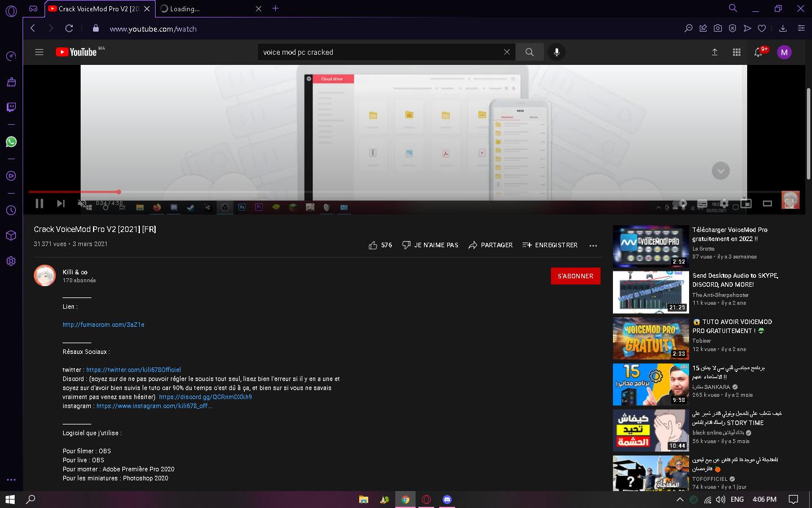Click the S'ABONNER subscribe button
This screenshot has width=812, height=508.
575,276
